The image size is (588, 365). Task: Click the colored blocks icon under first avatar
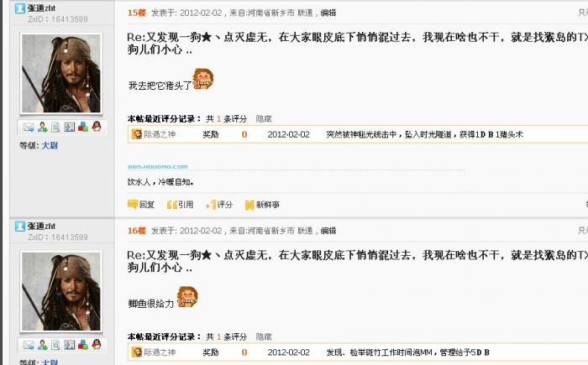(83, 127)
